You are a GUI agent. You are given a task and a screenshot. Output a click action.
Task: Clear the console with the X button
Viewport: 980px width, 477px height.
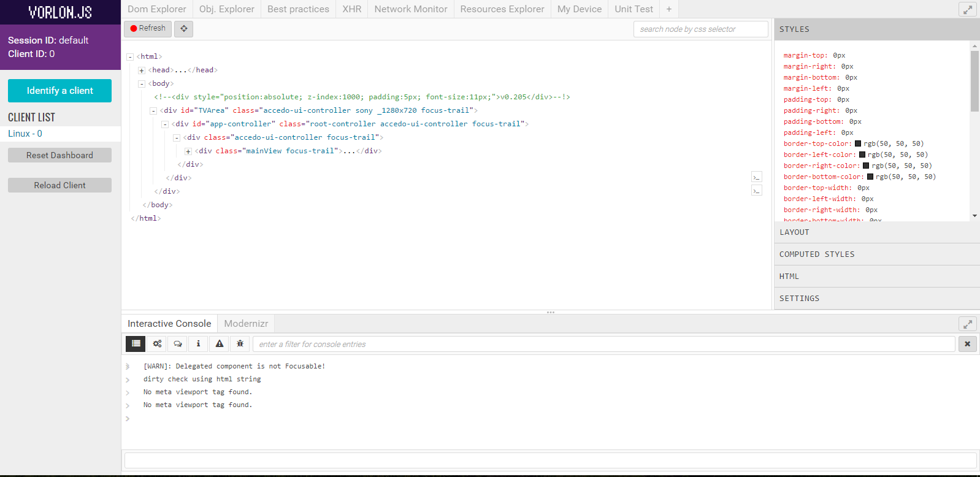(967, 344)
